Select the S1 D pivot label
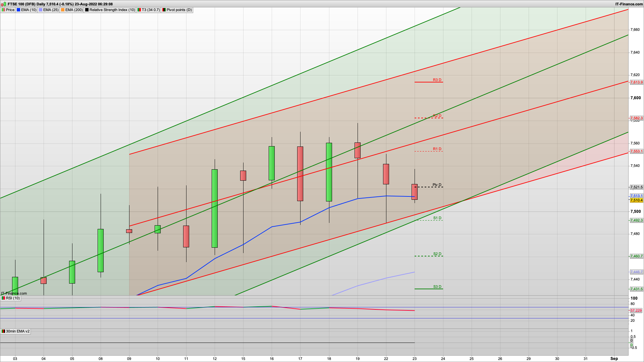Screen dimensions: 644x362 pos(437,218)
